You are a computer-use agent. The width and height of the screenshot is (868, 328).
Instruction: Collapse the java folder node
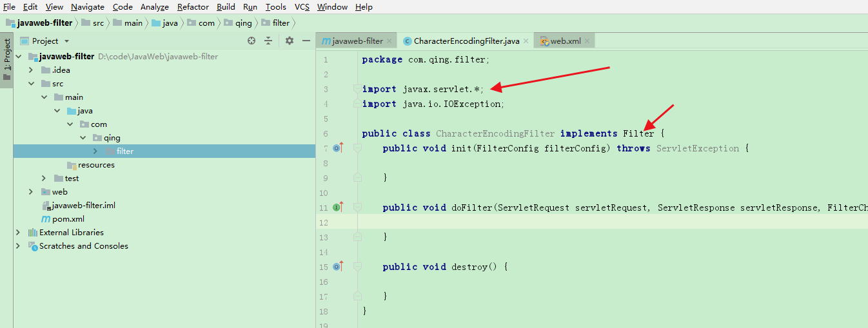57,111
